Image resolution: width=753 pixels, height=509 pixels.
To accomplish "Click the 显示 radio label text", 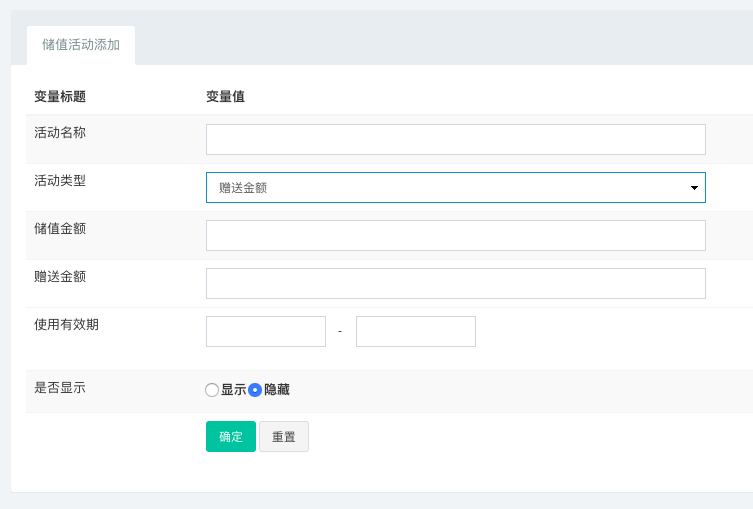I will pyautogui.click(x=233, y=389).
